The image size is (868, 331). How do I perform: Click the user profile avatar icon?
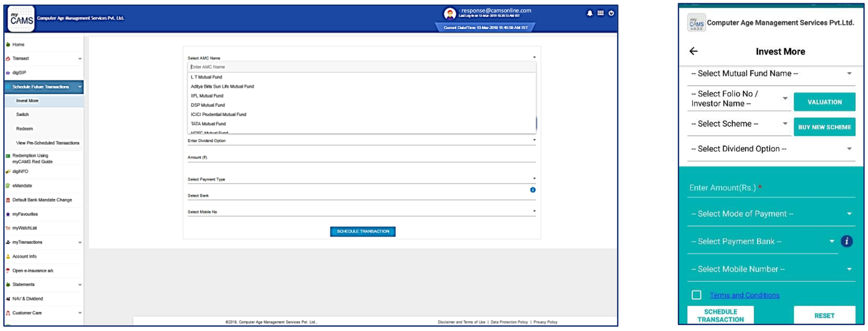[x=450, y=14]
